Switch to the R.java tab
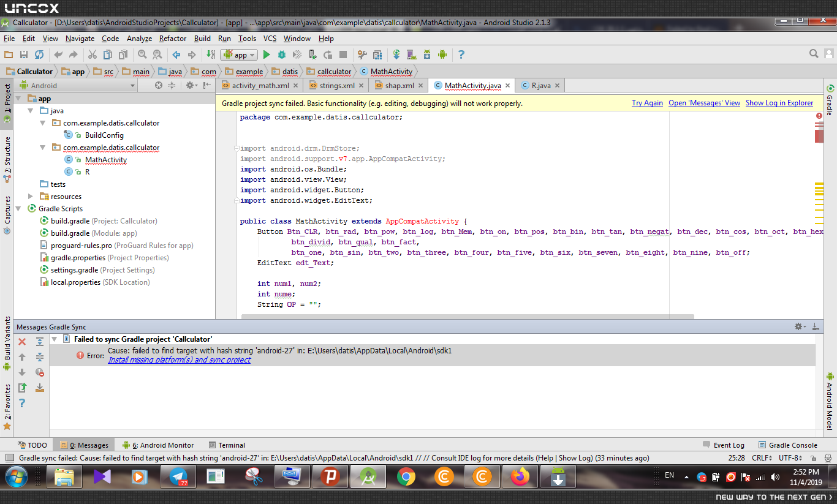The width and height of the screenshot is (837, 504). tap(540, 86)
